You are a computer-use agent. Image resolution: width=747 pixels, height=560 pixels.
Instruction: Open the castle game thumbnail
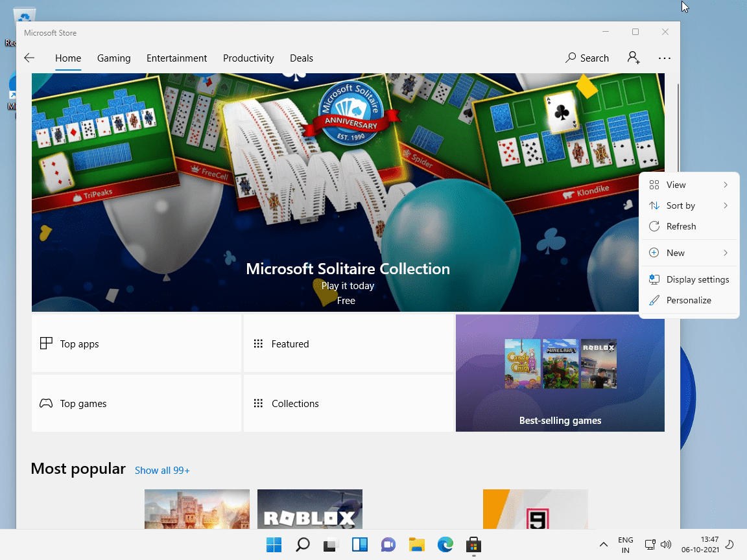tap(196, 509)
